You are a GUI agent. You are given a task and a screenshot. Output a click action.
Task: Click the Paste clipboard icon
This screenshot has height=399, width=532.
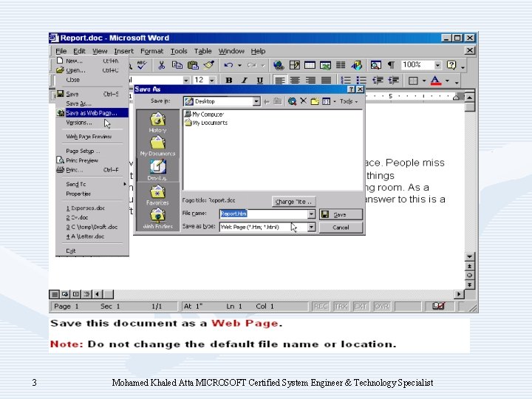click(x=193, y=65)
